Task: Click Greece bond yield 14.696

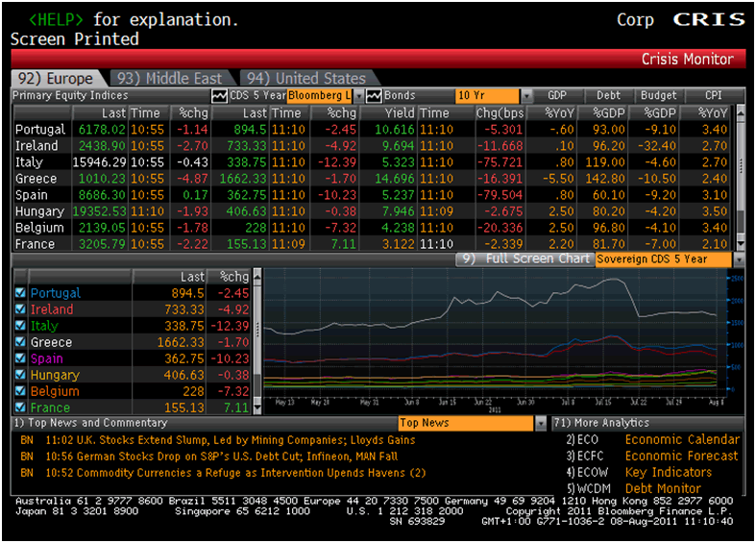Action: click(395, 179)
